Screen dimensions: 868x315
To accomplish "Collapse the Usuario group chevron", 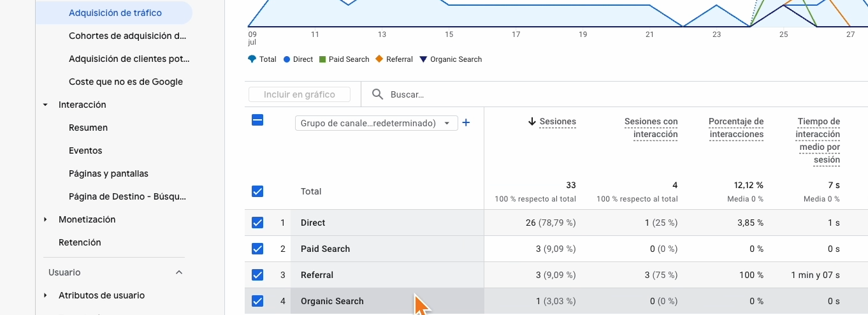I will 179,272.
